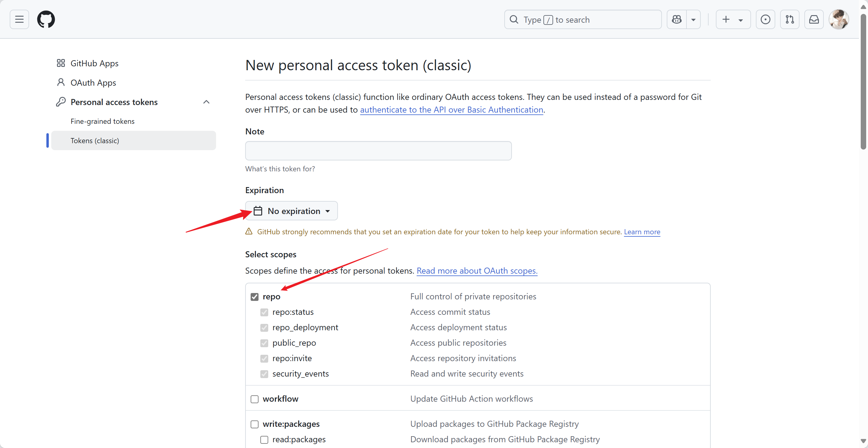The height and width of the screenshot is (448, 868).
Task: Open the Pull requests icon in header
Action: (x=790, y=19)
